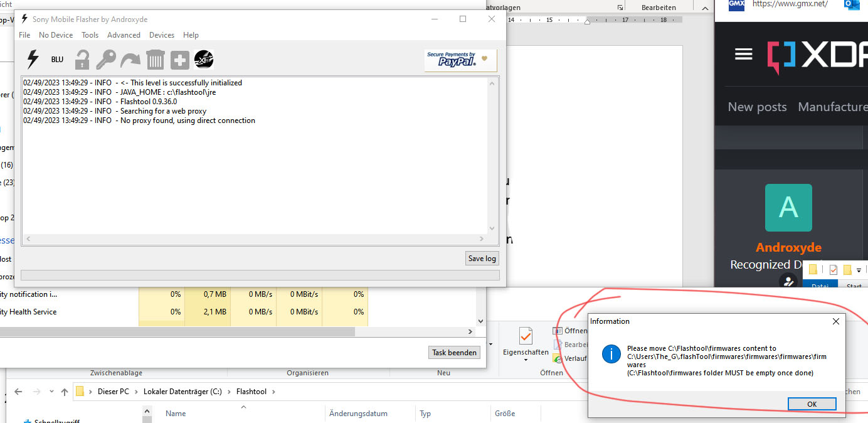Click the open padlock toolbar icon
This screenshot has width=868, height=423.
[82, 60]
